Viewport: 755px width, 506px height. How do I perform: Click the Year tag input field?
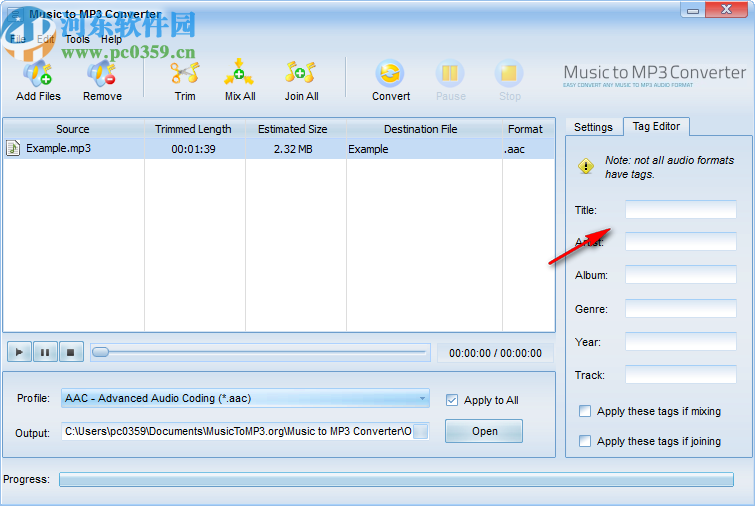coord(681,342)
